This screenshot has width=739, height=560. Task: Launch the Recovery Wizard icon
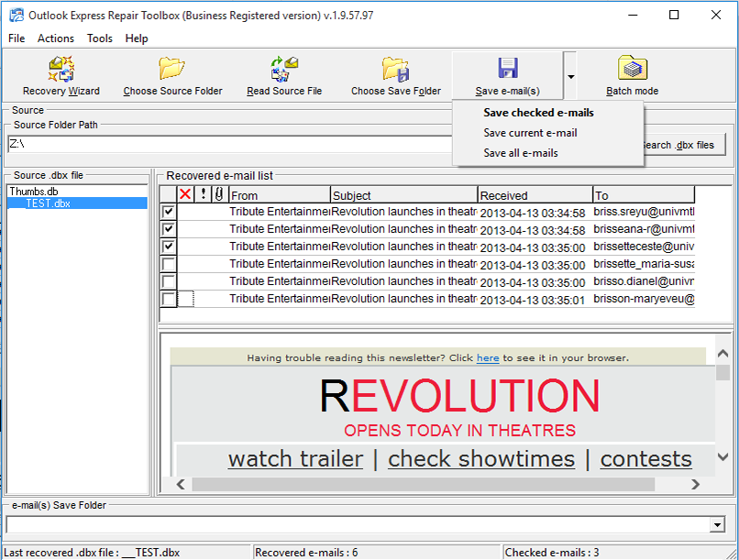(61, 69)
